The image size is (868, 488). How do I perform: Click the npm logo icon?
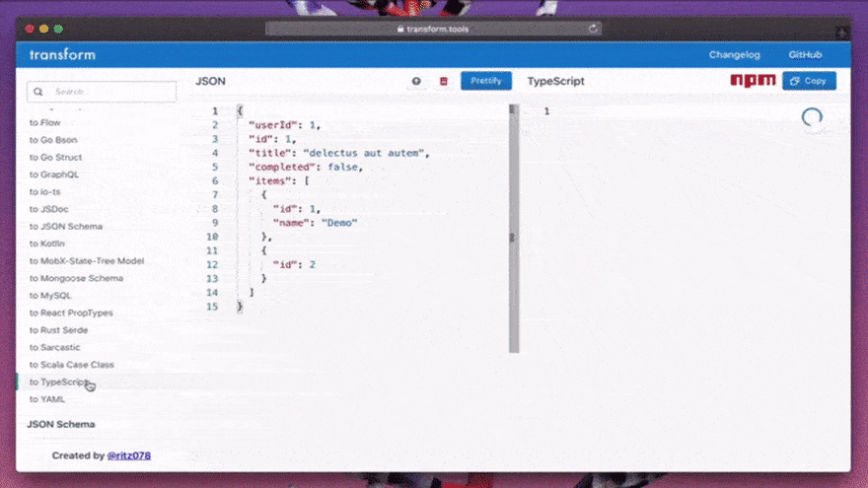pos(753,81)
